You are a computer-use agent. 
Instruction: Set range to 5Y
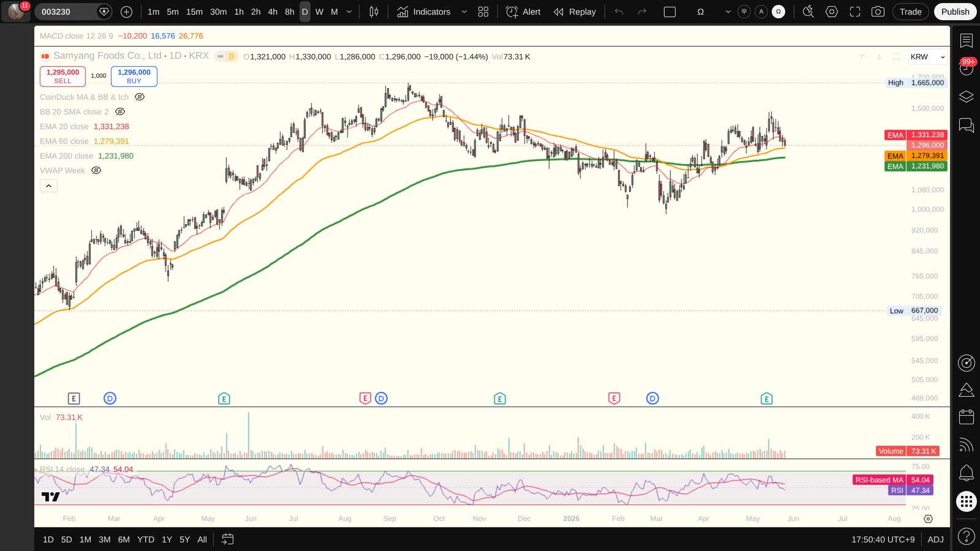184,539
